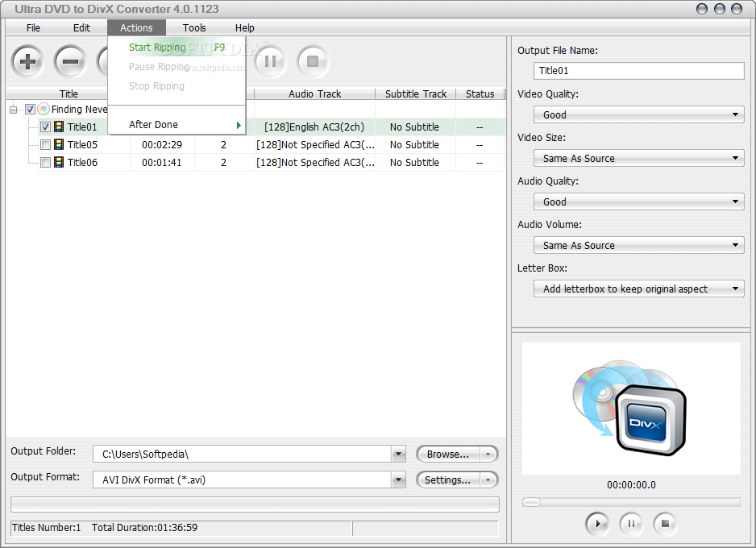756x548 pixels.
Task: Check the Title06 checkbox
Action: pos(45,163)
